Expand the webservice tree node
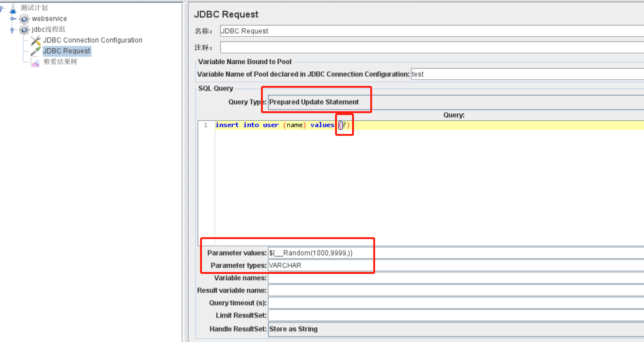644x342 pixels. click(12, 19)
